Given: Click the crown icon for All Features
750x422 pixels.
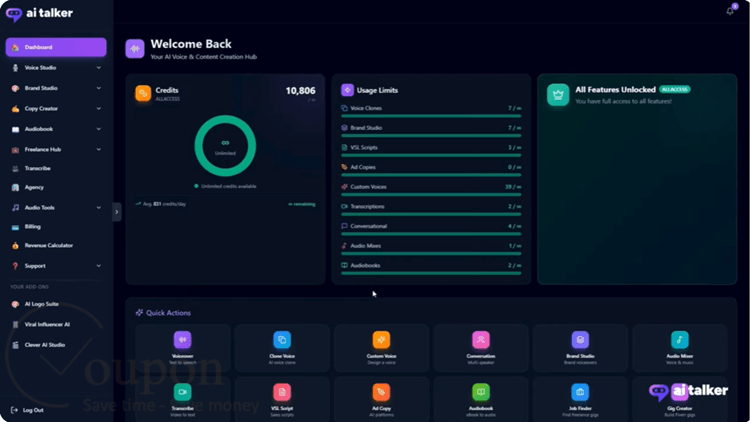Looking at the screenshot, I should 558,95.
